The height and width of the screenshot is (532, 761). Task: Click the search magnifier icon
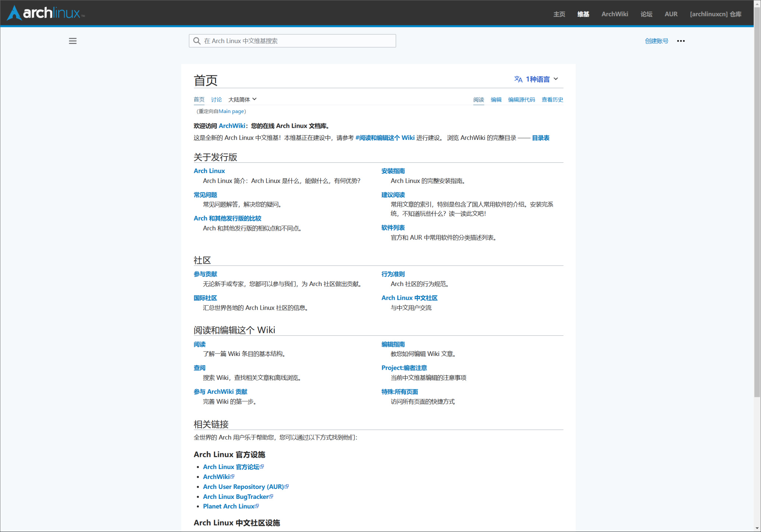197,41
